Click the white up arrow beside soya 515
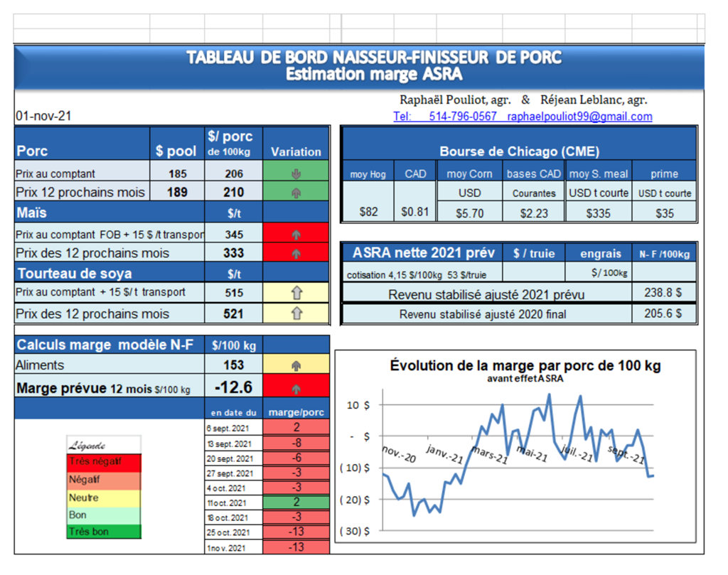 [x=296, y=292]
